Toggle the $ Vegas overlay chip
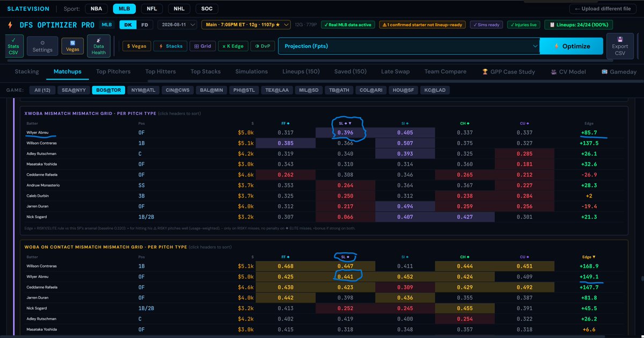The image size is (644, 338). click(x=136, y=46)
